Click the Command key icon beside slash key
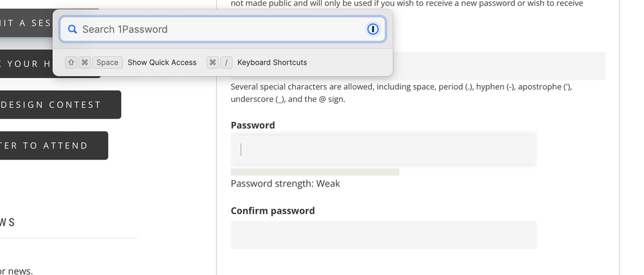This screenshot has height=275, width=644. 213,63
